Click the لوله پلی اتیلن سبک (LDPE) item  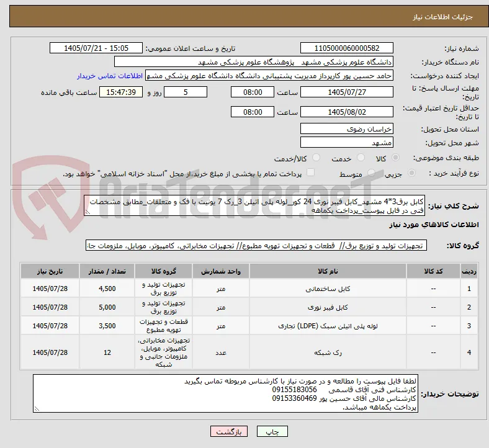click(x=328, y=326)
